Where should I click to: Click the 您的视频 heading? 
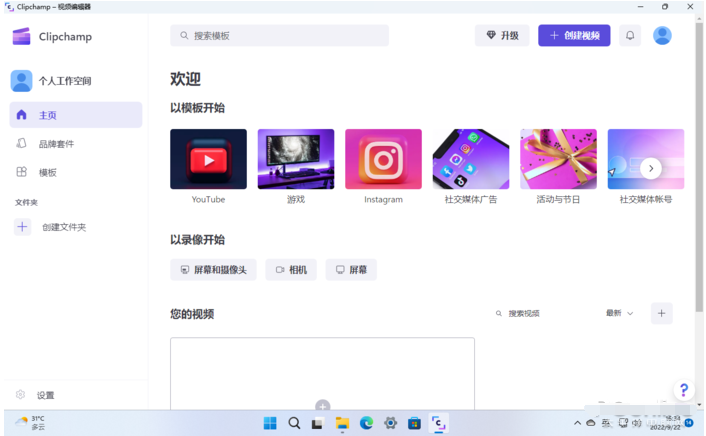192,314
